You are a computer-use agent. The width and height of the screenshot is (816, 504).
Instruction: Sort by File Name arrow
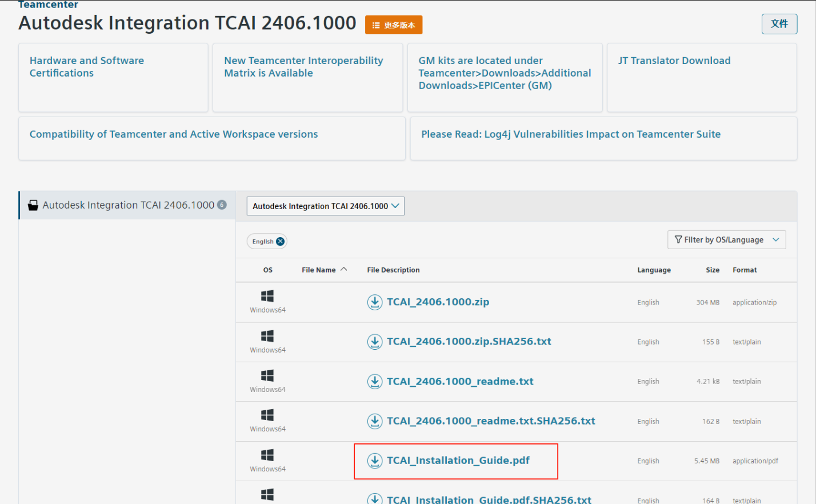pyautogui.click(x=343, y=269)
